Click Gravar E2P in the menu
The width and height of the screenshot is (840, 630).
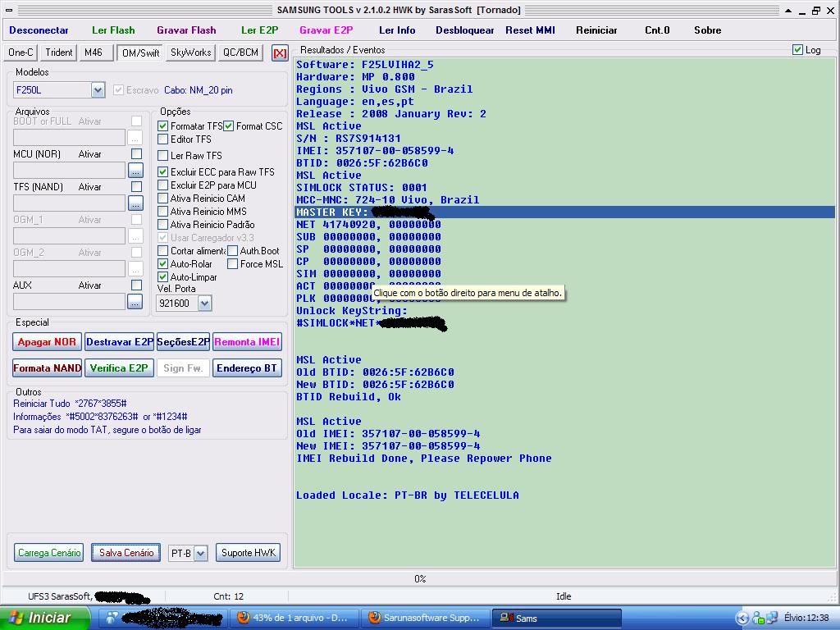coord(326,30)
